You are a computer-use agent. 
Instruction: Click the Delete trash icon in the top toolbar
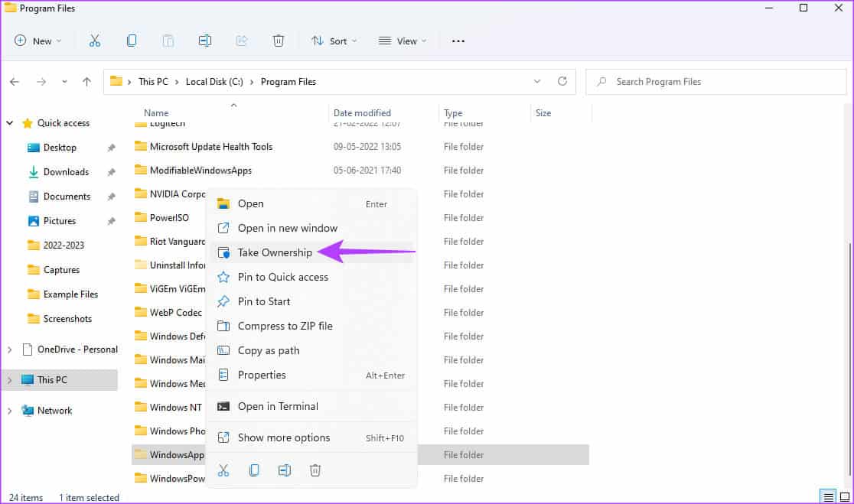point(279,41)
